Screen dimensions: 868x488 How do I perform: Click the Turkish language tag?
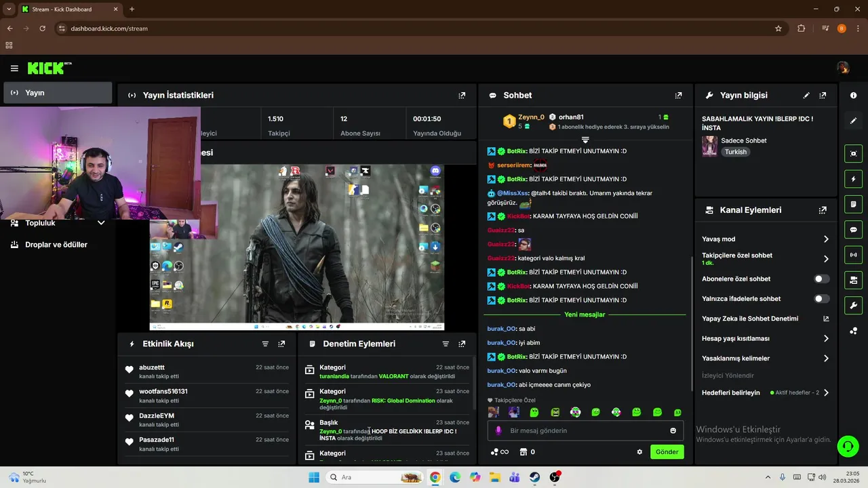[x=736, y=152]
